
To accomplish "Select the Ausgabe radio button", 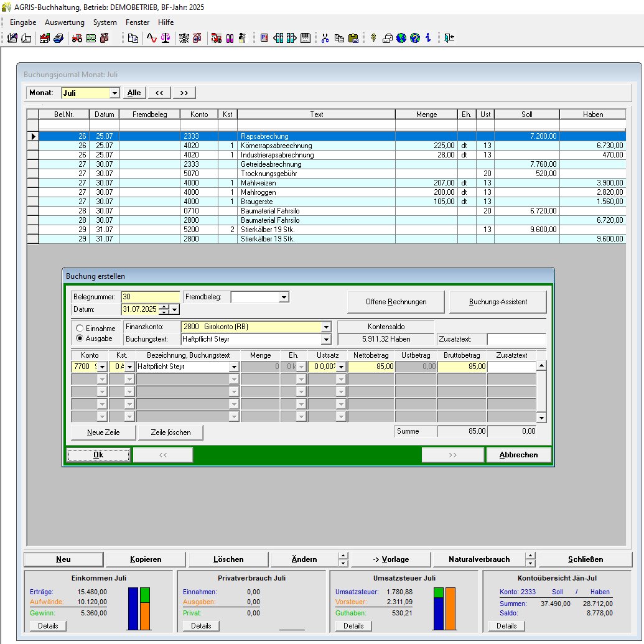I will pyautogui.click(x=80, y=338).
